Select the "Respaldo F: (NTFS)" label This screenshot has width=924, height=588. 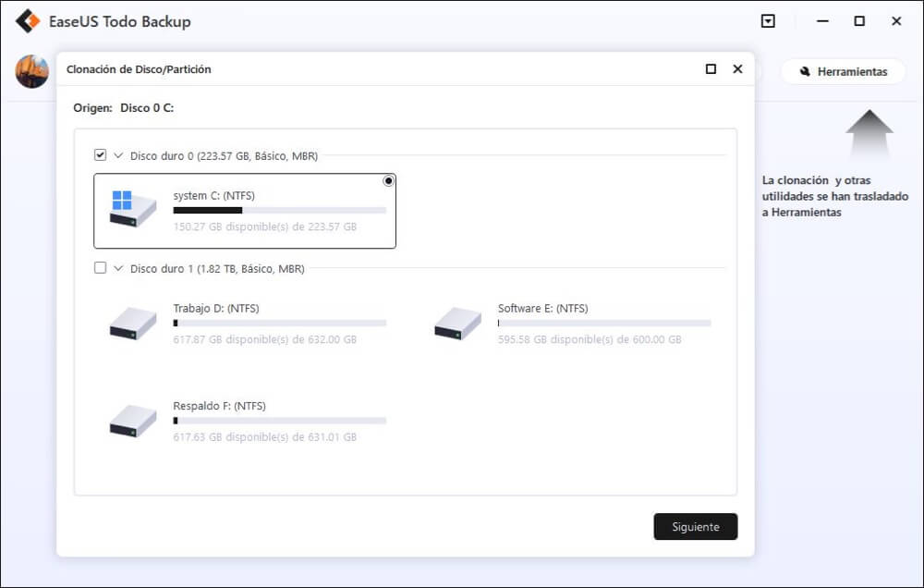219,406
